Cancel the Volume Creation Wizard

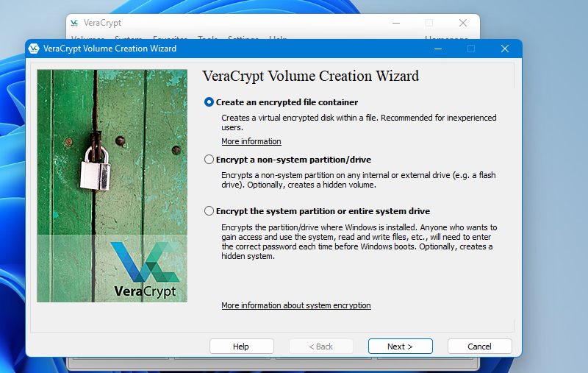point(479,347)
